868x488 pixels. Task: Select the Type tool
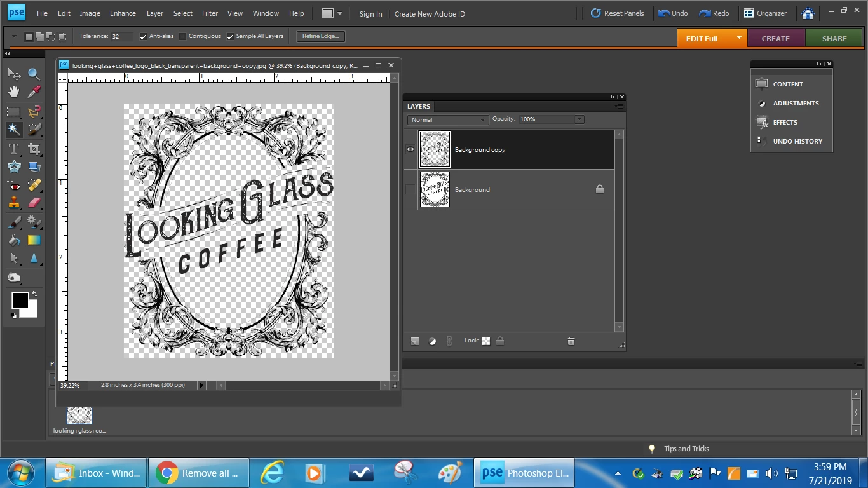point(13,149)
